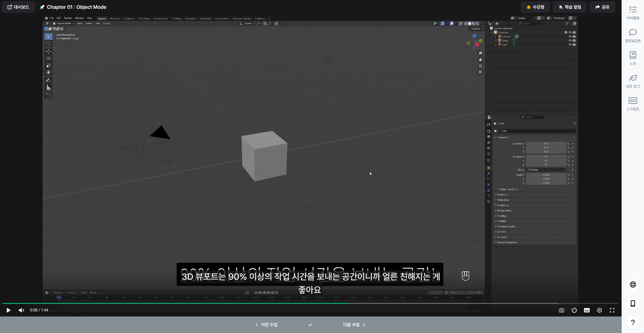
Task: Click the 수강평 review button
Action: coord(535,7)
